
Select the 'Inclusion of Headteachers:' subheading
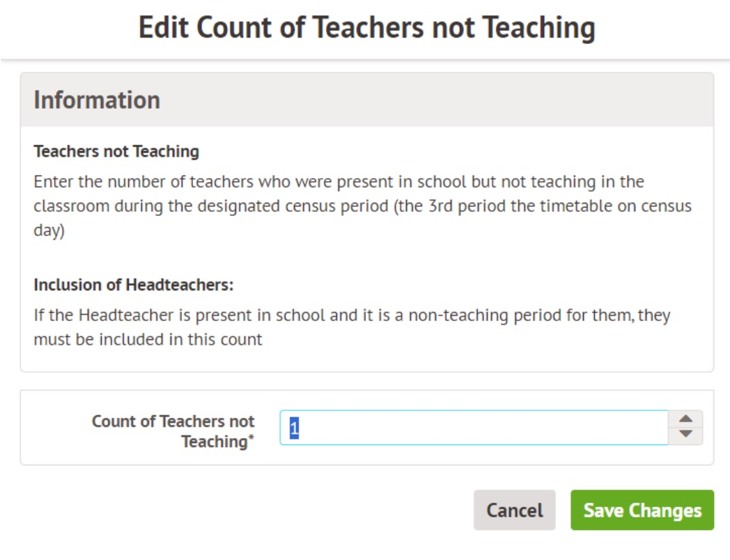[133, 285]
